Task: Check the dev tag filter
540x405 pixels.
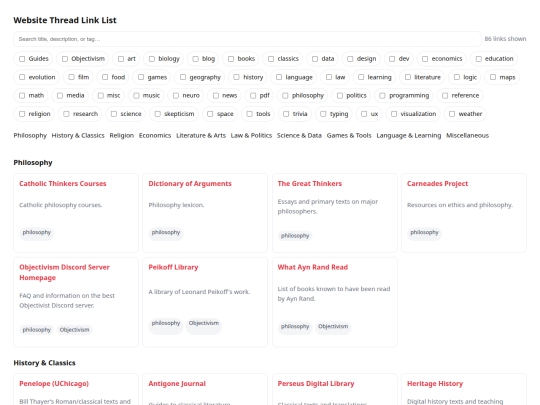Action: (x=392, y=59)
